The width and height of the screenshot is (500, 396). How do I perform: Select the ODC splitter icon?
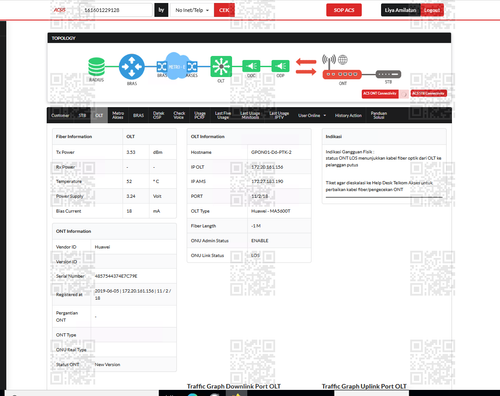point(251,66)
